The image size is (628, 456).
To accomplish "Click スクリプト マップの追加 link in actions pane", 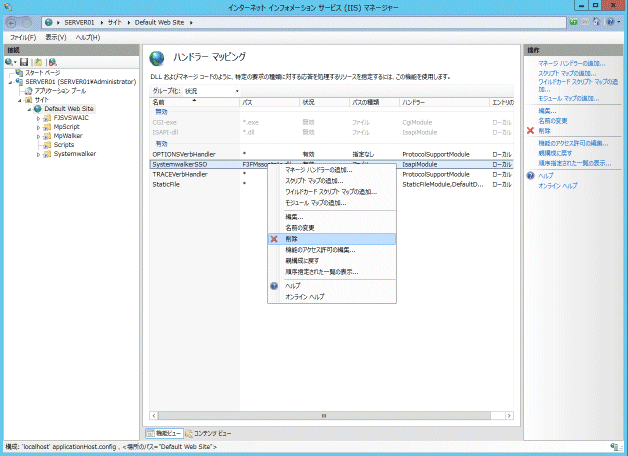I will 567,73.
